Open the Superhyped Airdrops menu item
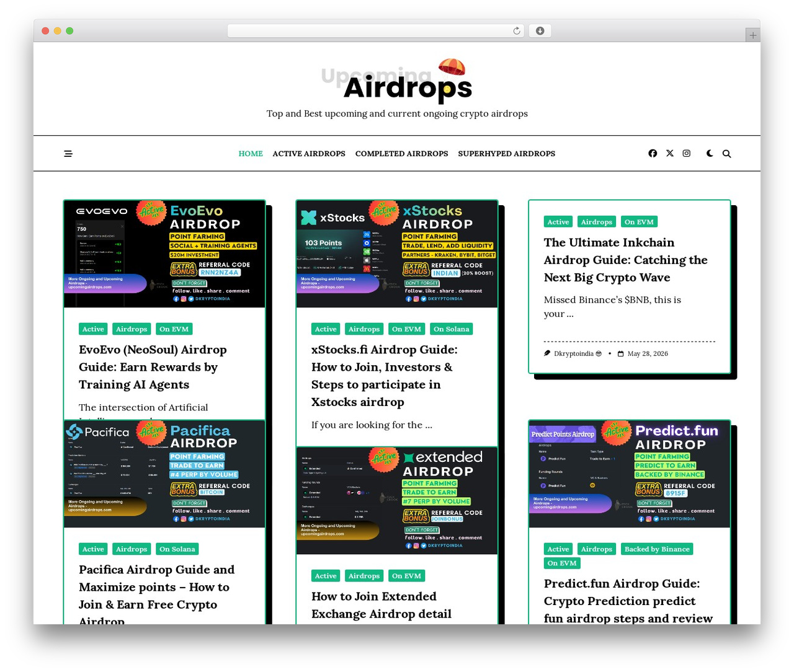 click(507, 154)
